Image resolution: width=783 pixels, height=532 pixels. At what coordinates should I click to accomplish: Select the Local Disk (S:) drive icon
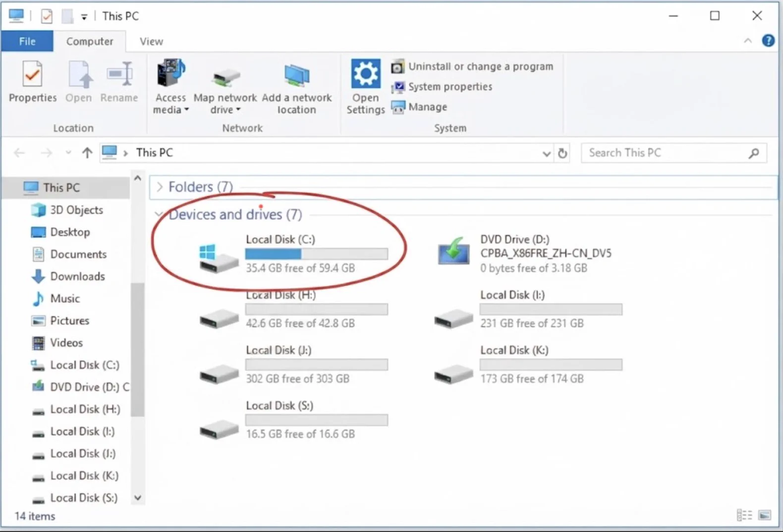[219, 428]
